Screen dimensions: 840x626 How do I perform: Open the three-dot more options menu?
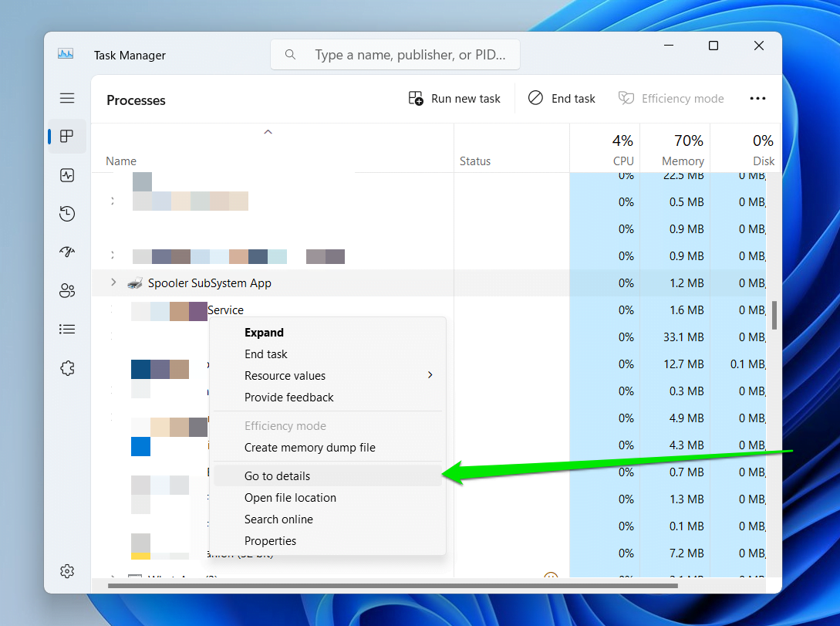pos(757,99)
